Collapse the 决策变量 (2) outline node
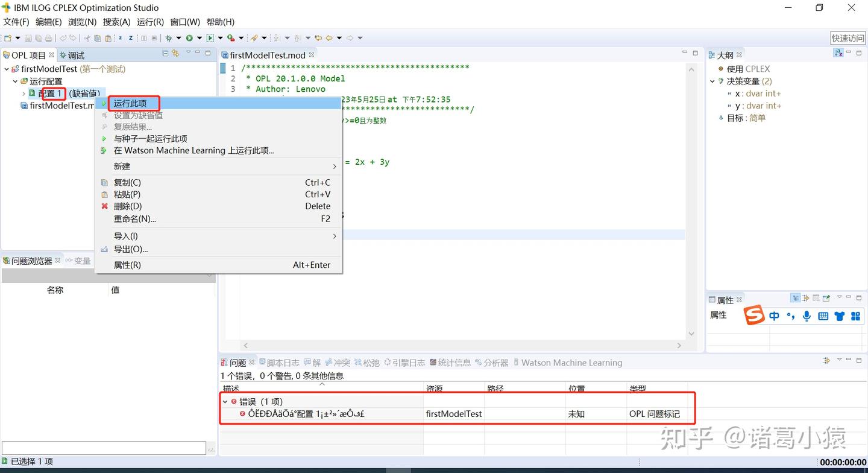 point(712,81)
